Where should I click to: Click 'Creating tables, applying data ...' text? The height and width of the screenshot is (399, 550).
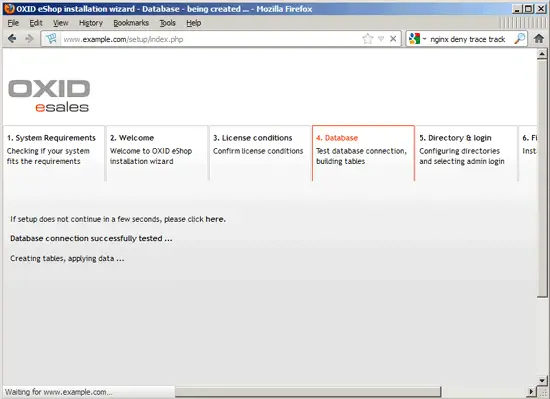click(x=67, y=258)
